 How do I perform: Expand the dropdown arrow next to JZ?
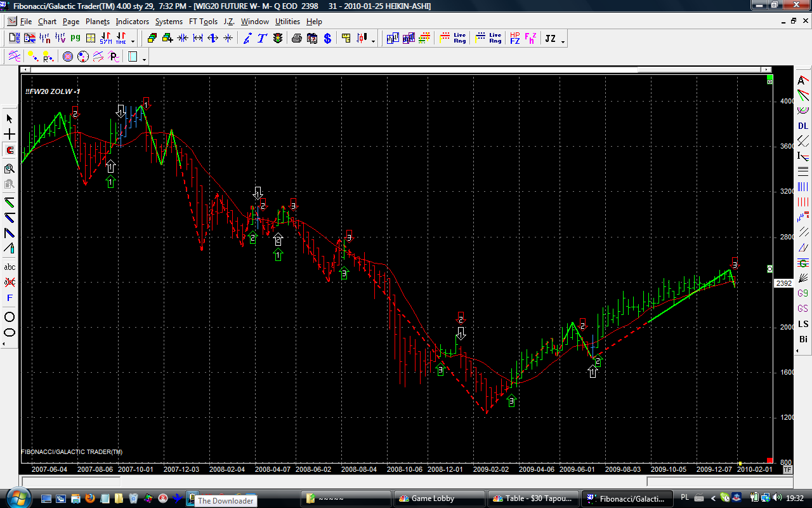(563, 41)
